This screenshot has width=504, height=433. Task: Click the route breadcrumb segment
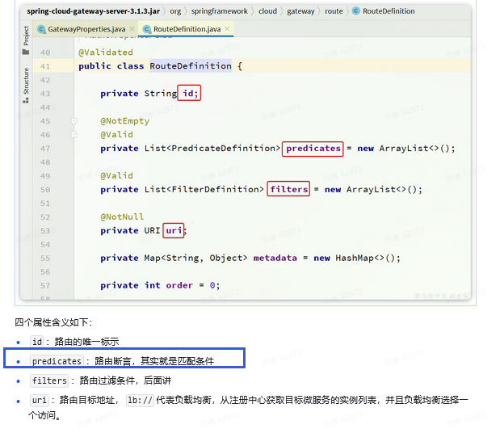334,11
